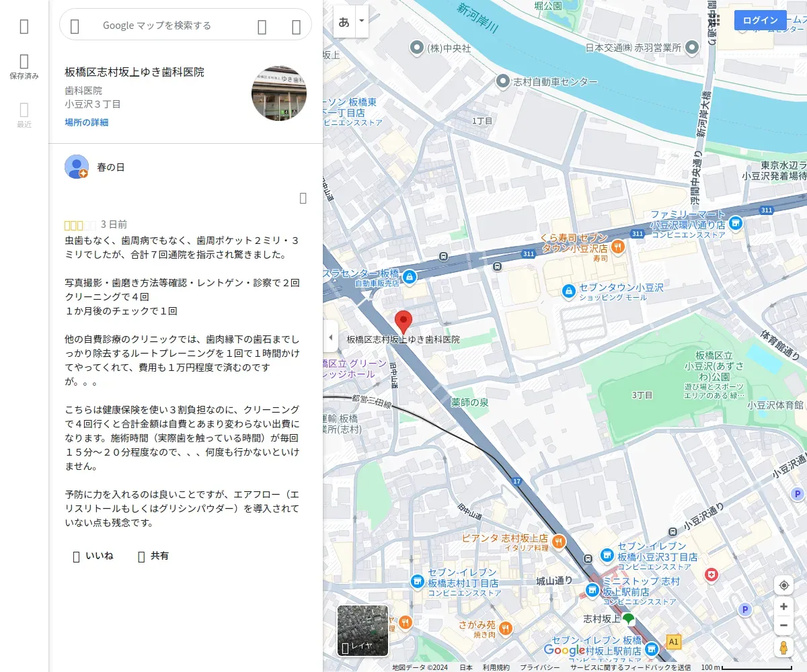Click the A1 station exit label
The image size is (807, 672).
point(674,642)
